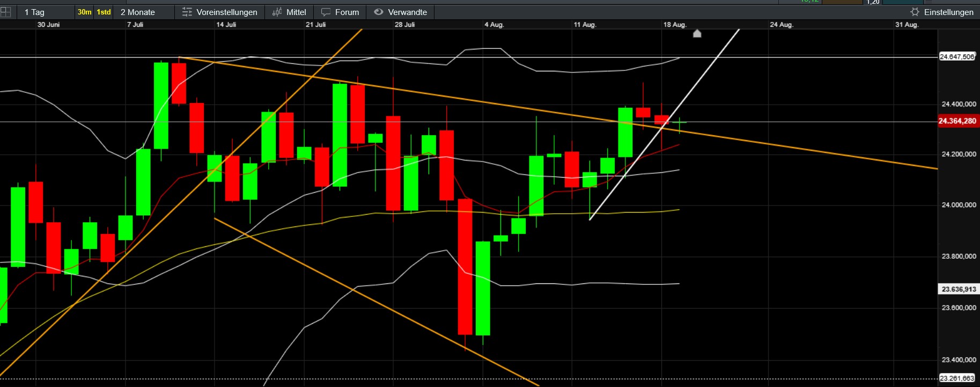Click the house marker near 18 Aug.

click(697, 34)
